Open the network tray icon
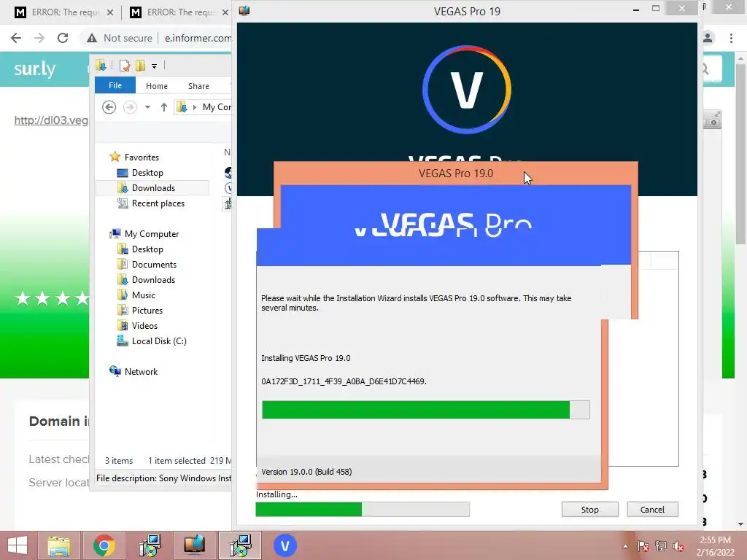Image resolution: width=747 pixels, height=560 pixels. pos(661,546)
